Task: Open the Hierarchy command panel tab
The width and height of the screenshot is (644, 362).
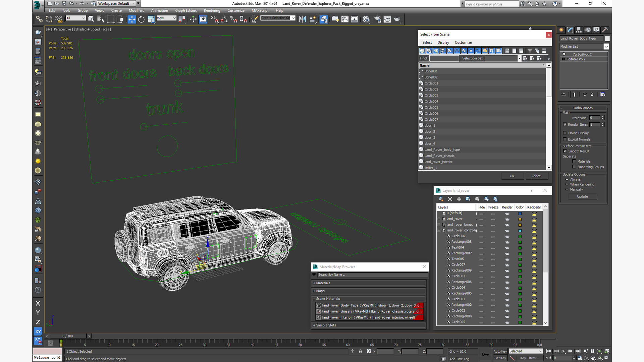Action: (x=579, y=30)
